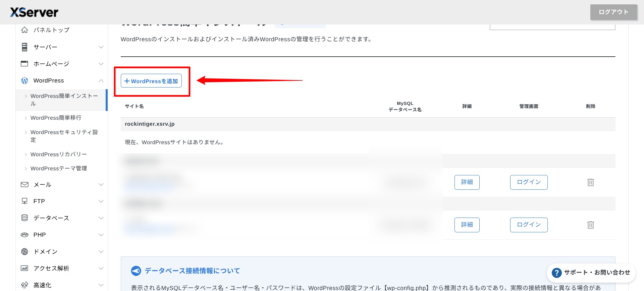Click 詳細 button for the first site
Viewport: 644px width, 291px height.
[467, 182]
